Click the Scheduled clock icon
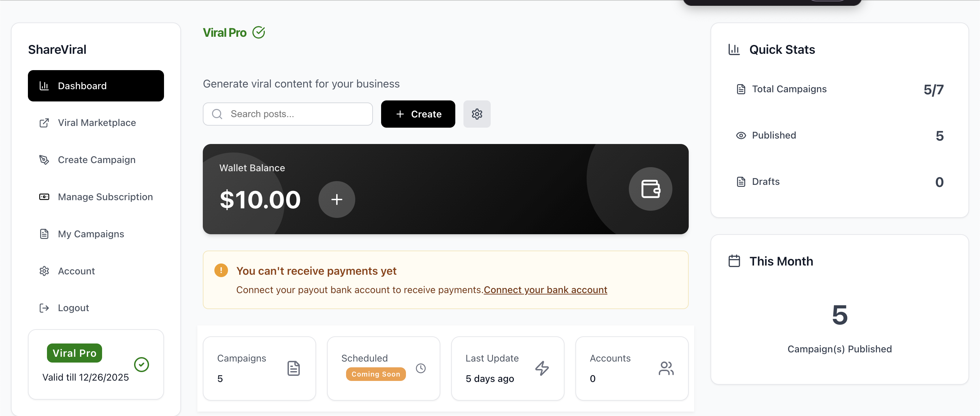 coord(420,368)
